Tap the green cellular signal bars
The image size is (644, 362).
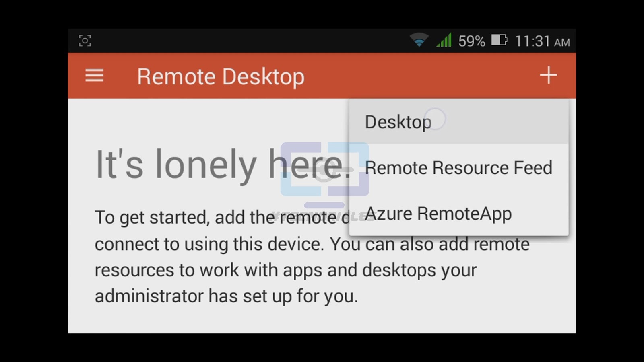[444, 40]
